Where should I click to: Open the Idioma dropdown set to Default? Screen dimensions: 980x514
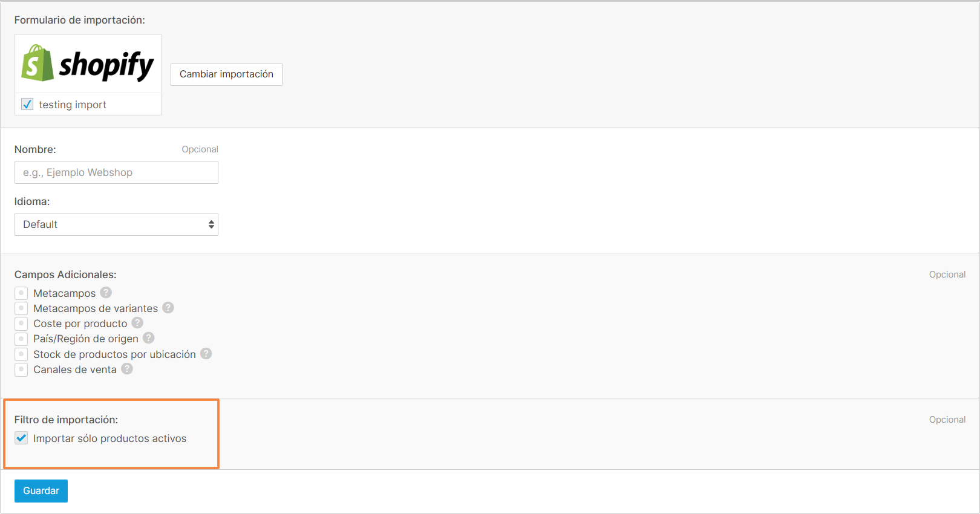116,224
